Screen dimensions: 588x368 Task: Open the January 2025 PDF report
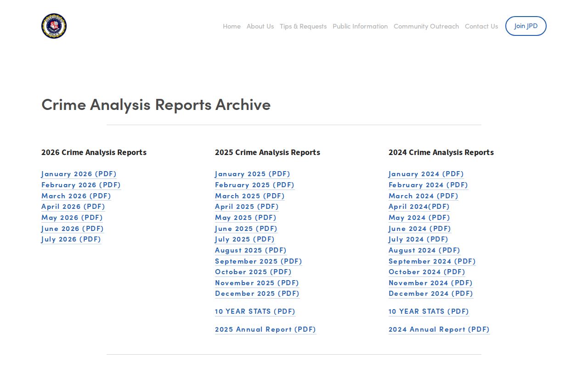coord(253,174)
